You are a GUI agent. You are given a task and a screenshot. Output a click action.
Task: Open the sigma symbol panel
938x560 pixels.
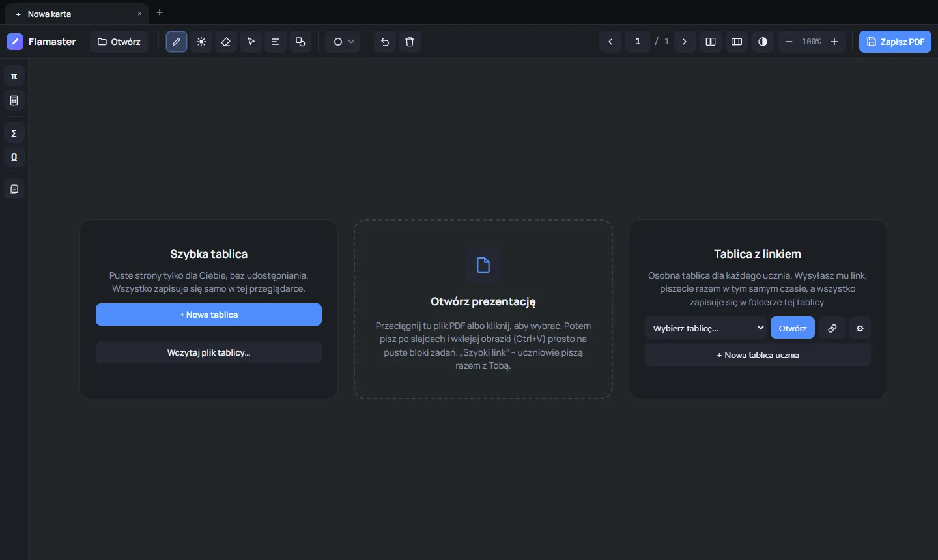point(14,133)
